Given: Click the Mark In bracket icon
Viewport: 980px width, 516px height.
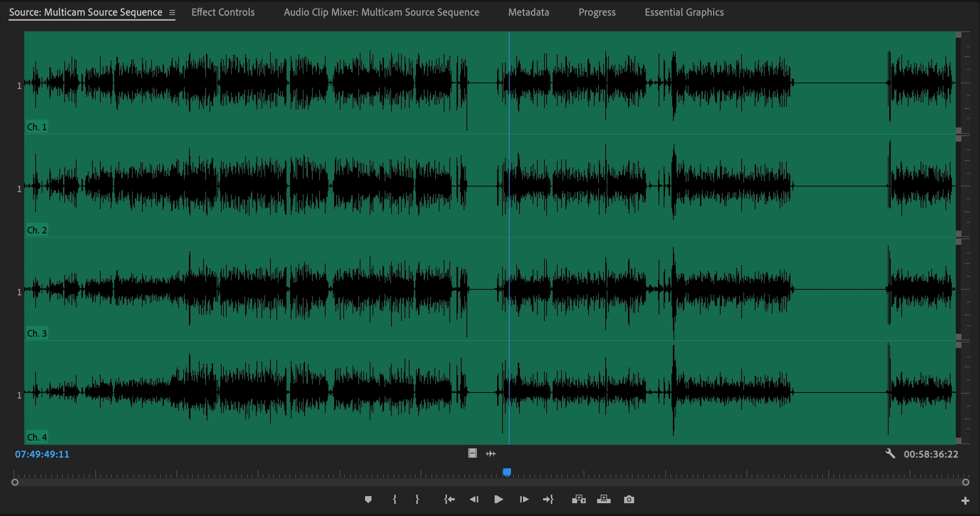Looking at the screenshot, I should (x=395, y=499).
